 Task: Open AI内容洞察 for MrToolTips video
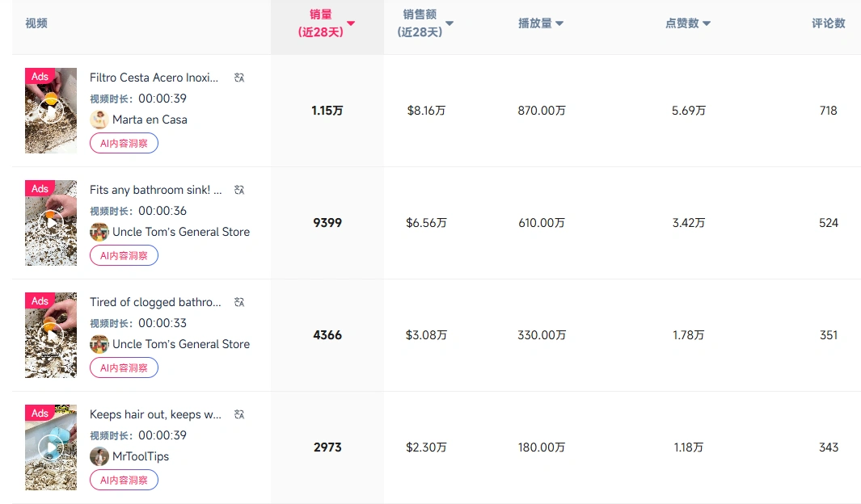(124, 480)
